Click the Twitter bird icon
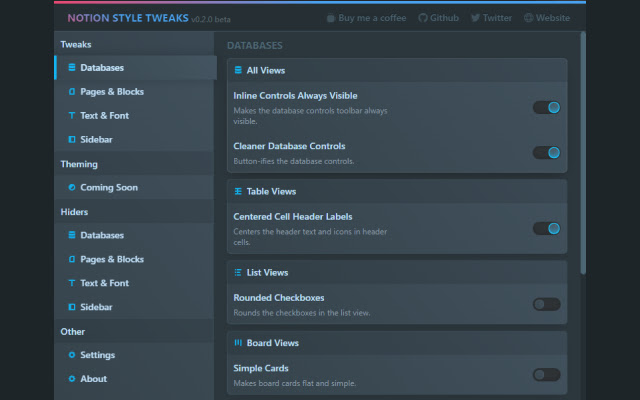 [475, 18]
